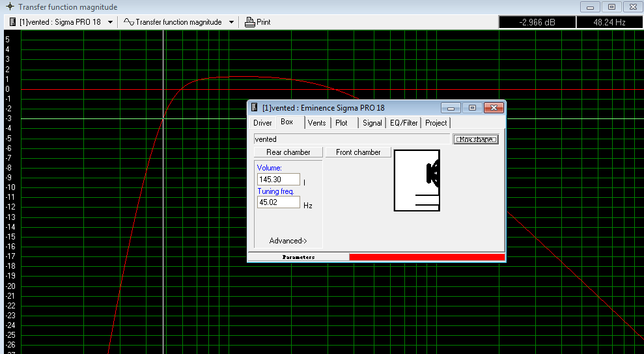Minimize the Transfer function magnitude window
This screenshot has height=354, width=644.
point(590,7)
